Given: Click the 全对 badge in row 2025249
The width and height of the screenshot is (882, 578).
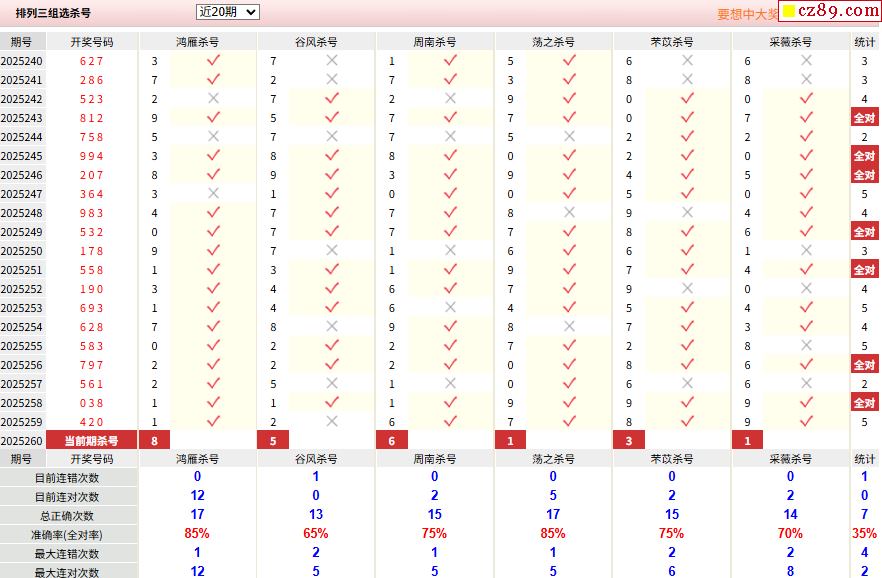Looking at the screenshot, I should [x=865, y=232].
